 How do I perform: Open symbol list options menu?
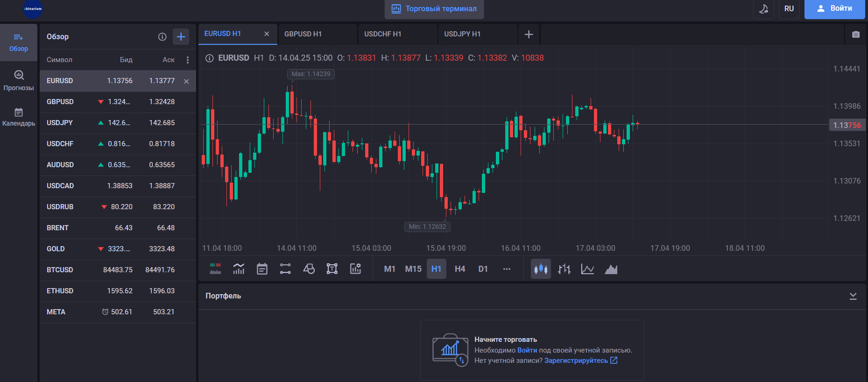(188, 60)
